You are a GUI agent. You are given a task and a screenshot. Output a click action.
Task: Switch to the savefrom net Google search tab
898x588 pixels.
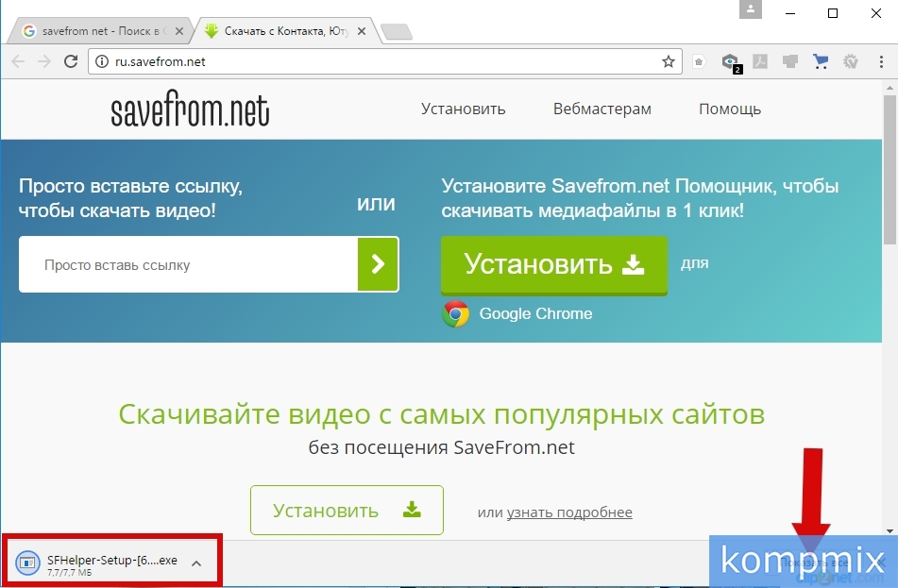click(94, 31)
